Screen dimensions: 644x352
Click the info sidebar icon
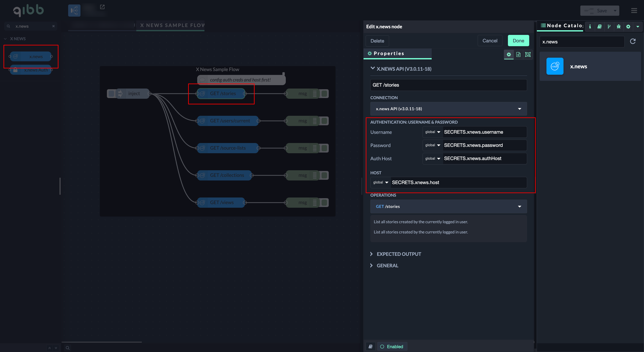[x=590, y=26]
